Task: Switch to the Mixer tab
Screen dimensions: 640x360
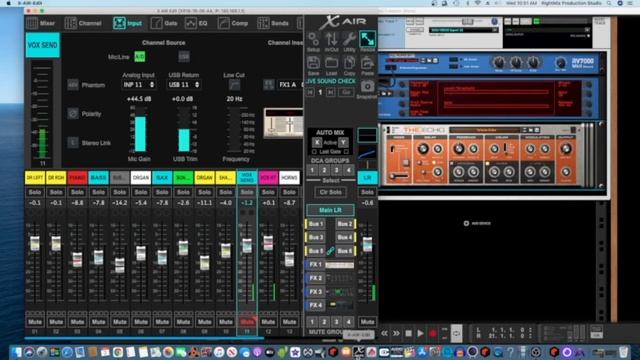Action: click(x=41, y=23)
